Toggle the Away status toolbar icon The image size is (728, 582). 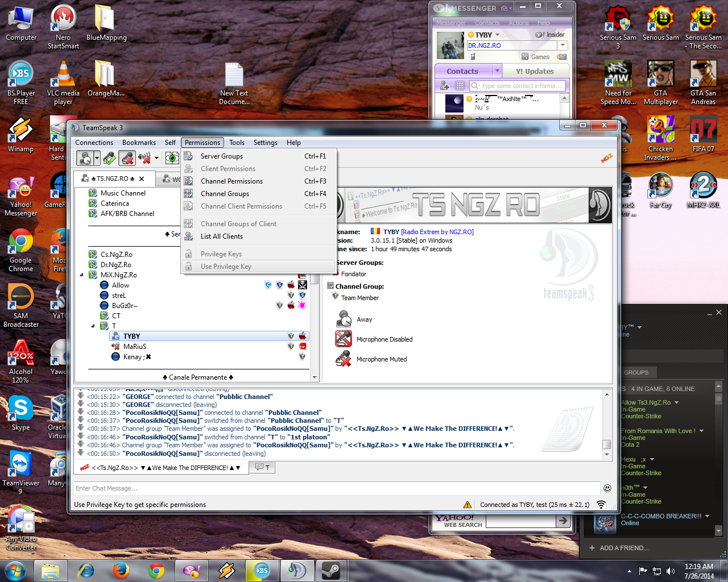coord(85,158)
